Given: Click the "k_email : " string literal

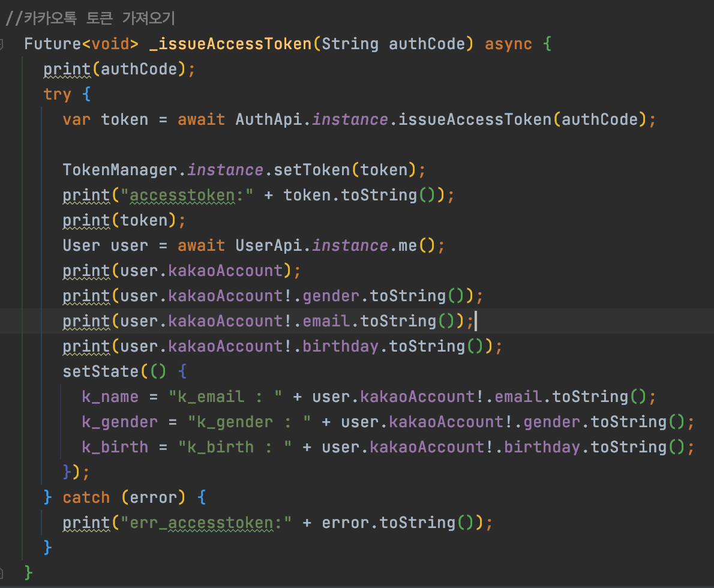Looking at the screenshot, I should [x=225, y=397].
